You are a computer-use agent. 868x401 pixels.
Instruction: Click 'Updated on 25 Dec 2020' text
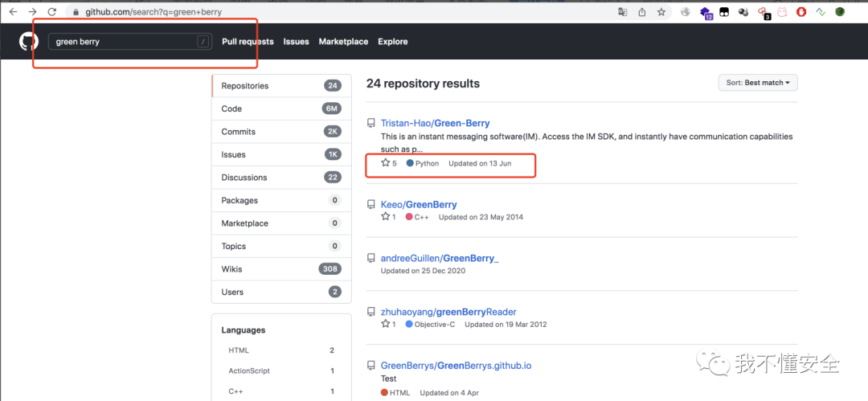pos(423,271)
